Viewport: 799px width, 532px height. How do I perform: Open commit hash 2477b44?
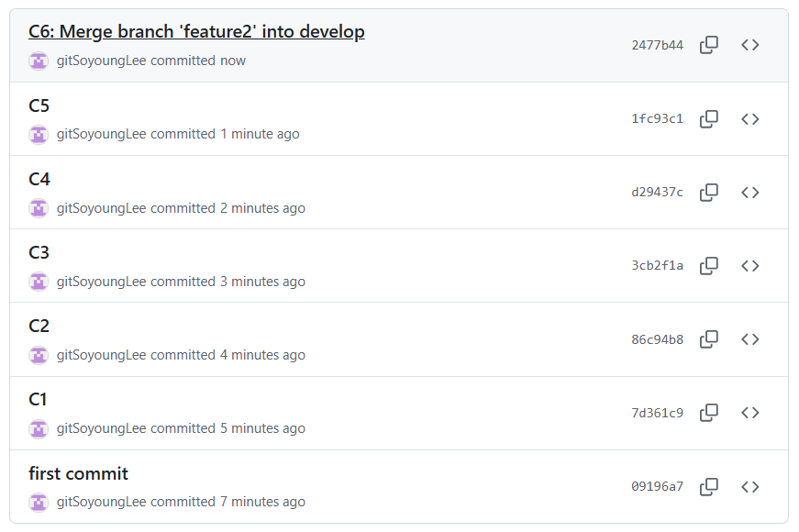pyautogui.click(x=657, y=45)
